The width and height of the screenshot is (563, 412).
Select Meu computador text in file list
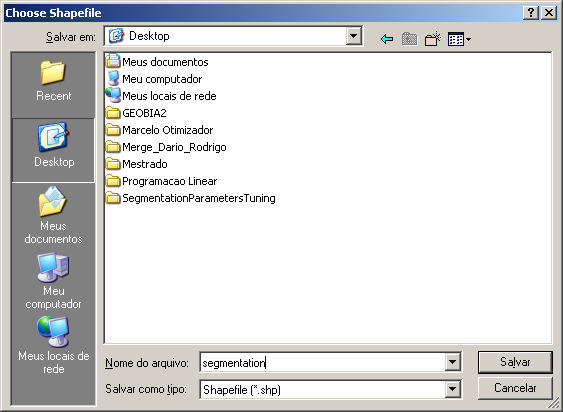coord(162,79)
